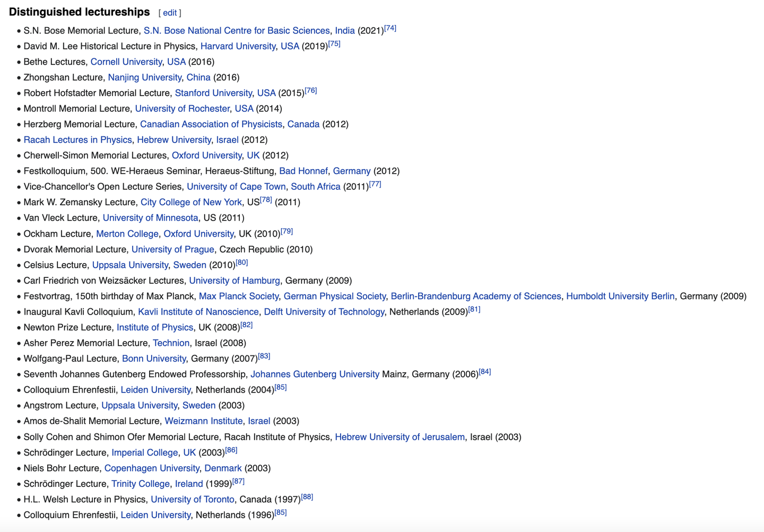
Task: Open footnote 83
Action: pyautogui.click(x=264, y=356)
